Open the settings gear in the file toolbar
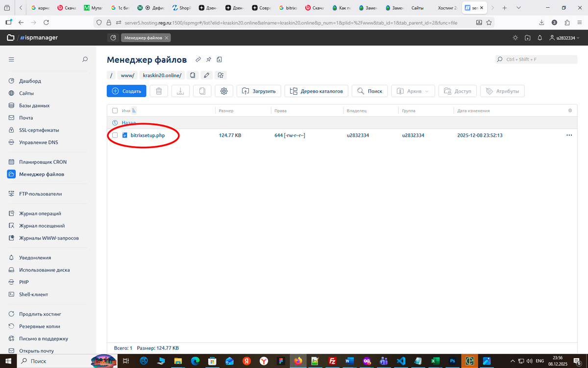The height and width of the screenshot is (368, 588). tap(224, 91)
